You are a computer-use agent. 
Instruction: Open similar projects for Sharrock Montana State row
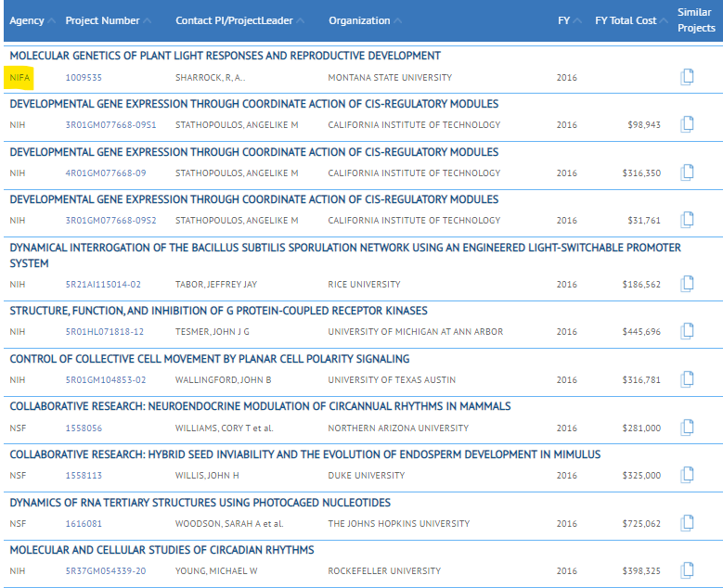(687, 77)
